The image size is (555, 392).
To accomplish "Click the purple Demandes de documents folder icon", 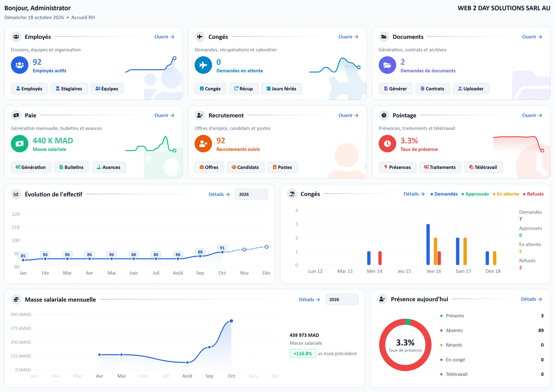I will [x=387, y=65].
